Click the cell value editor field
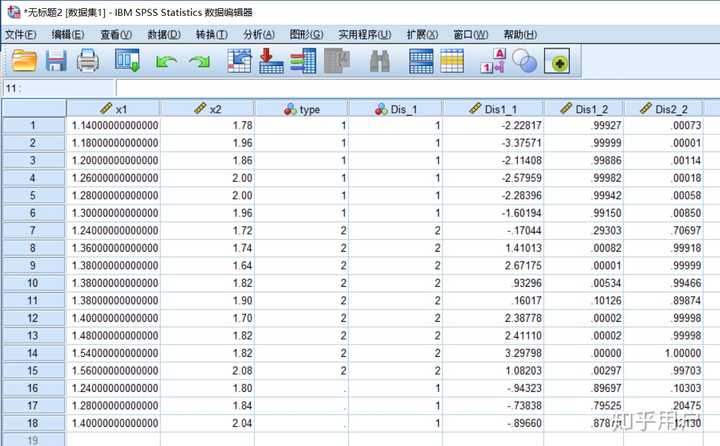The width and height of the screenshot is (720, 446). click(x=418, y=88)
